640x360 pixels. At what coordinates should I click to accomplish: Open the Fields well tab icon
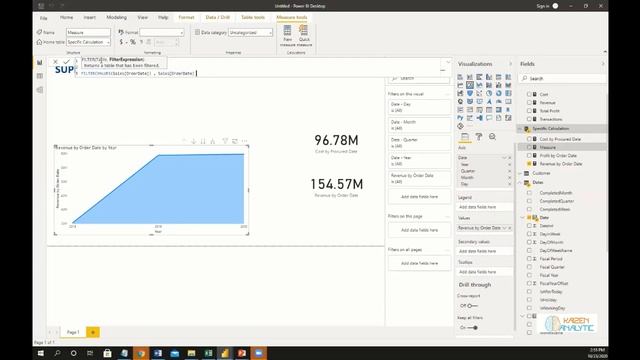(x=464, y=137)
